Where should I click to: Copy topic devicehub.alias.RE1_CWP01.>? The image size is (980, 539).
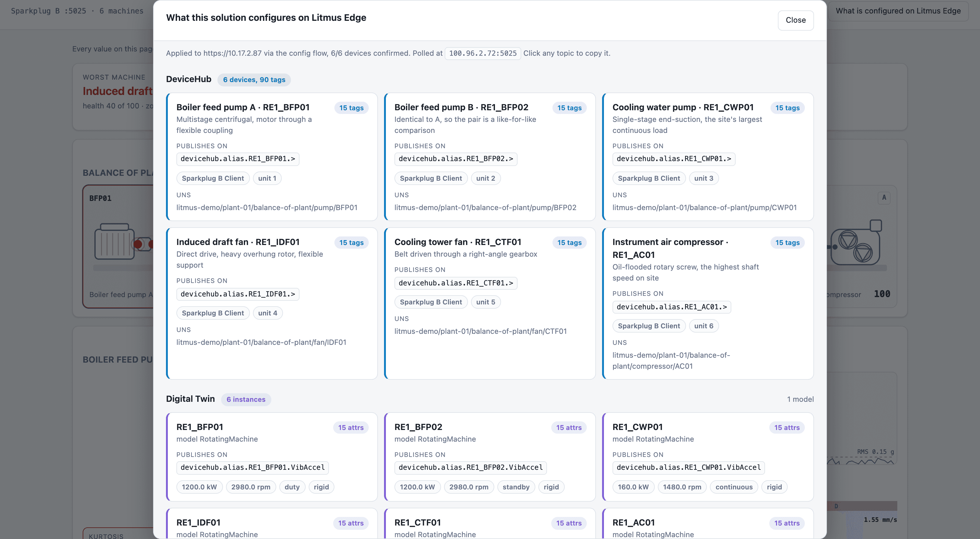(x=674, y=159)
